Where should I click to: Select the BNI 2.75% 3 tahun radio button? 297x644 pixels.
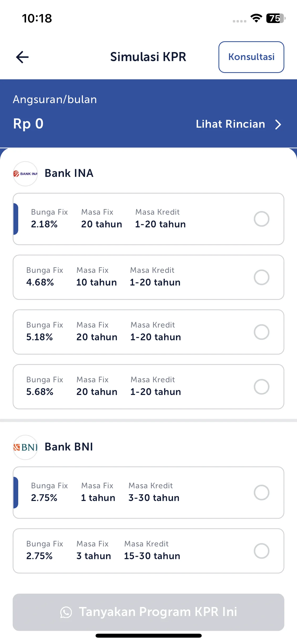pyautogui.click(x=262, y=551)
